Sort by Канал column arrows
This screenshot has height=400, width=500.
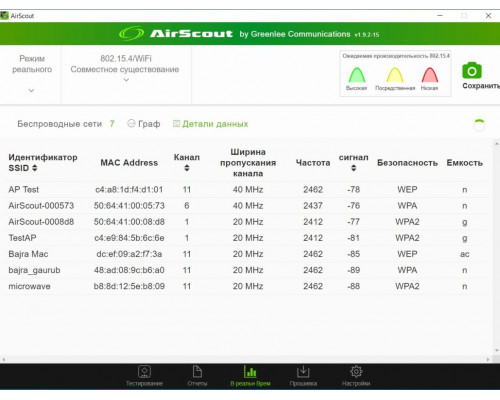[187, 168]
